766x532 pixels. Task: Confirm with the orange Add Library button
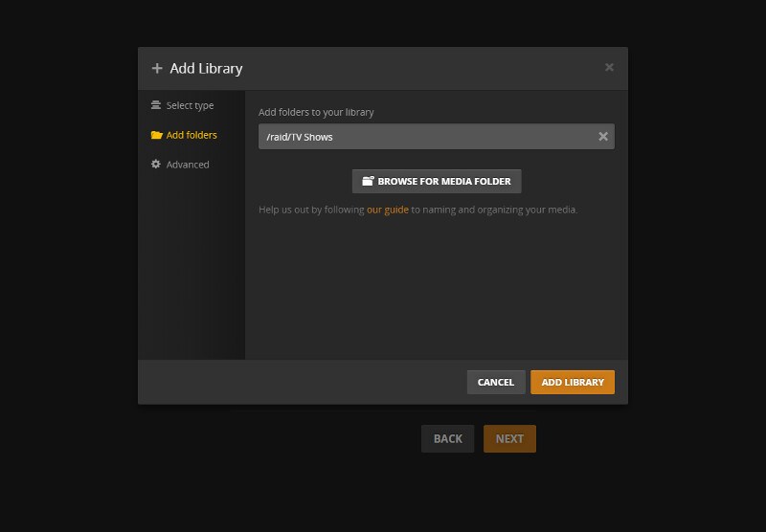[x=573, y=382]
